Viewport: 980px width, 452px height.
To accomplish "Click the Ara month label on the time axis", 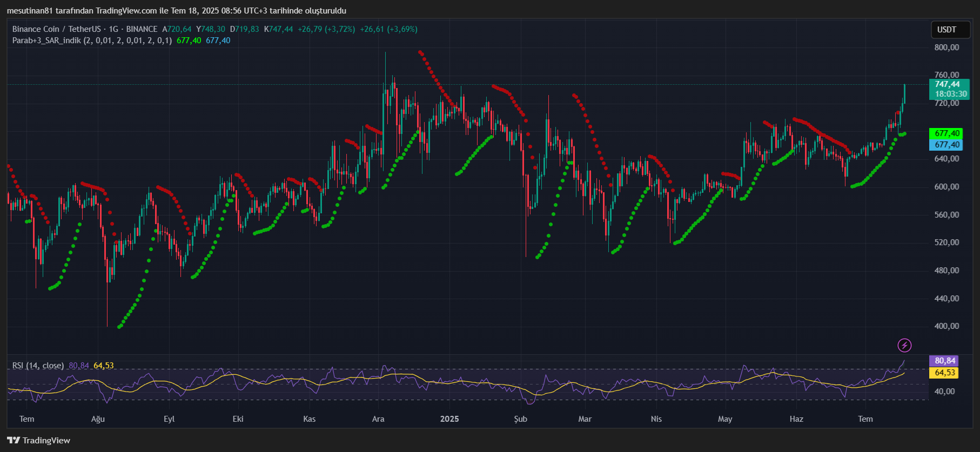I will pyautogui.click(x=378, y=419).
